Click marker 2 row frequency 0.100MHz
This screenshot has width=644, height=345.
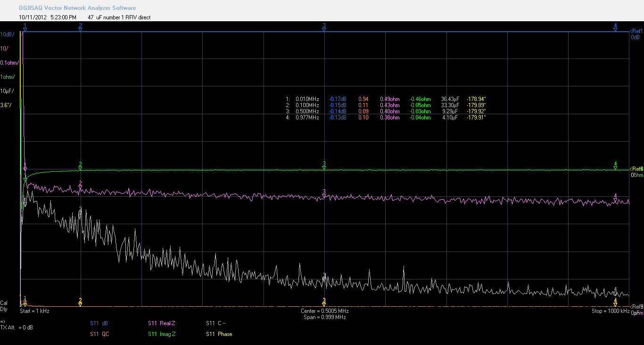[x=307, y=105]
